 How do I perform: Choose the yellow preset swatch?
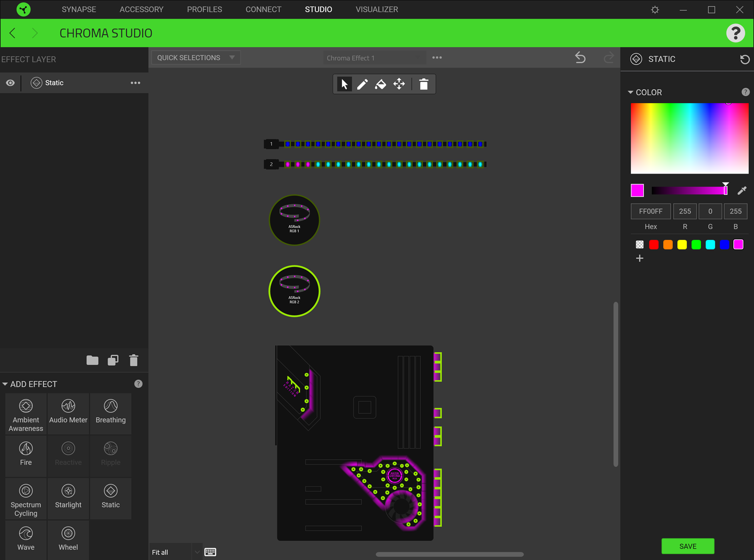tap(682, 245)
